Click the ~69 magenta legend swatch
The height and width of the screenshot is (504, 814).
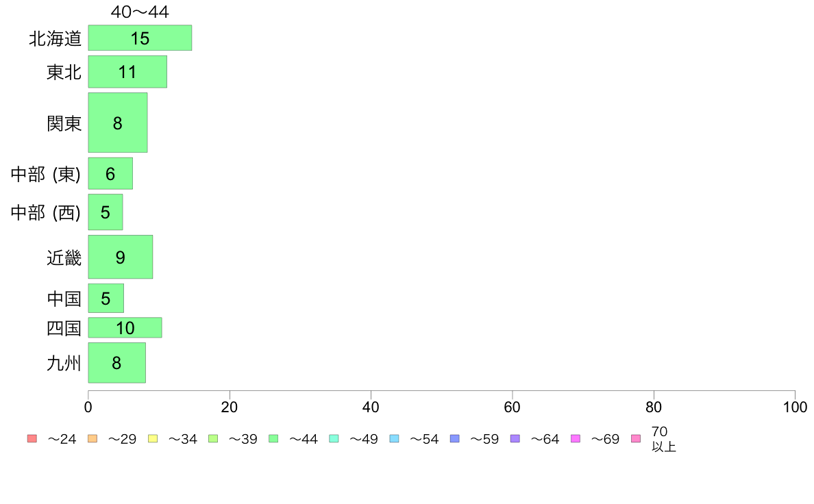click(575, 438)
